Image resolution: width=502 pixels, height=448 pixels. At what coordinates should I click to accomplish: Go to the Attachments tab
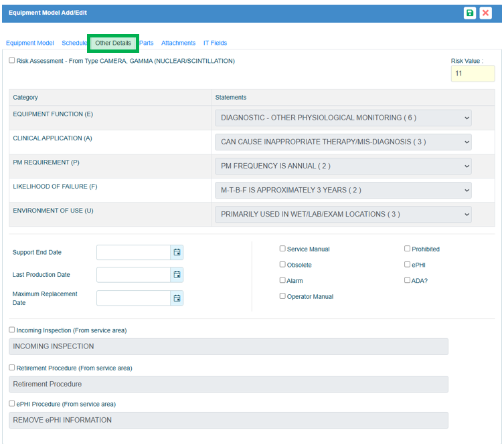[178, 43]
